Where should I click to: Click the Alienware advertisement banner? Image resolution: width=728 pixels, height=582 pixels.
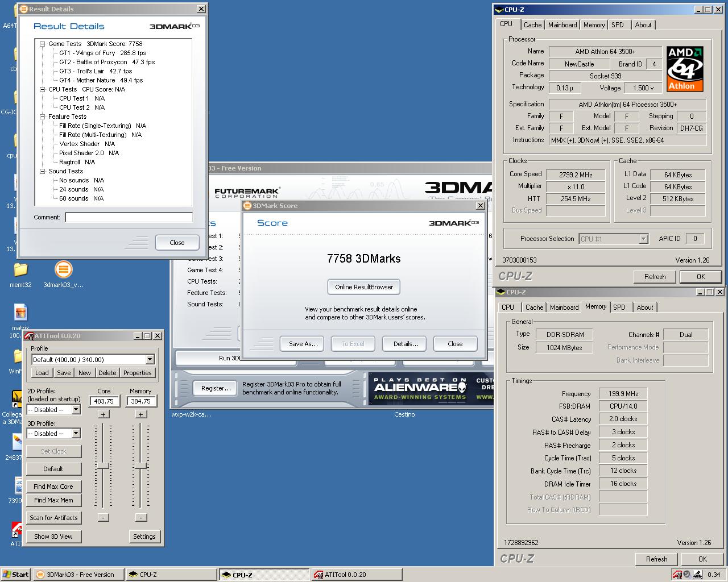(x=420, y=389)
